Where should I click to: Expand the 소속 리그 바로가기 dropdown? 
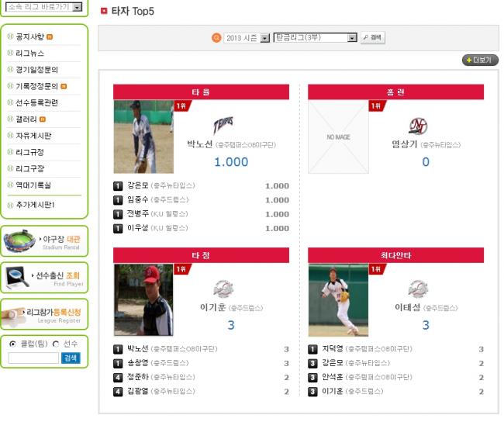[x=43, y=7]
